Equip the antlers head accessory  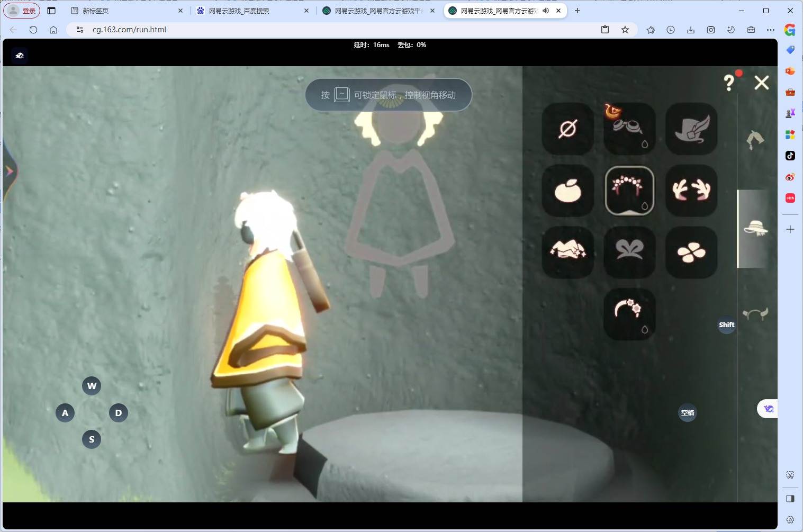point(691,191)
